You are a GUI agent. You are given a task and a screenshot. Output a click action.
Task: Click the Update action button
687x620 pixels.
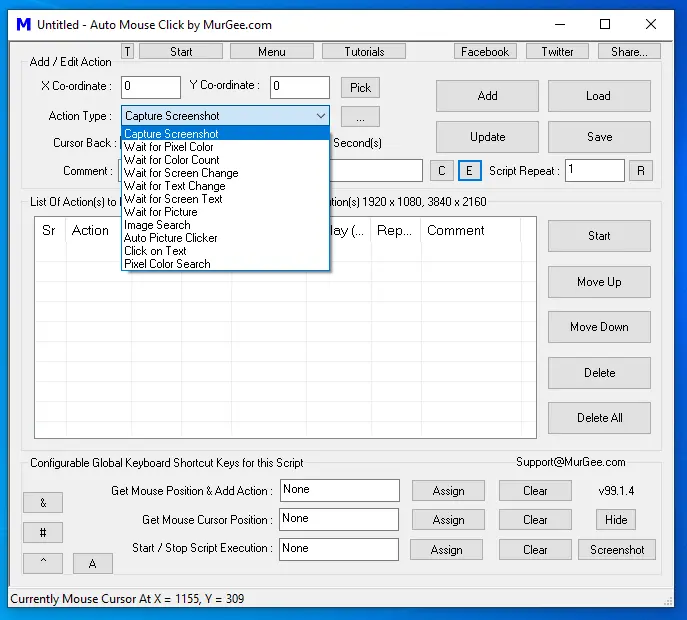click(x=487, y=137)
